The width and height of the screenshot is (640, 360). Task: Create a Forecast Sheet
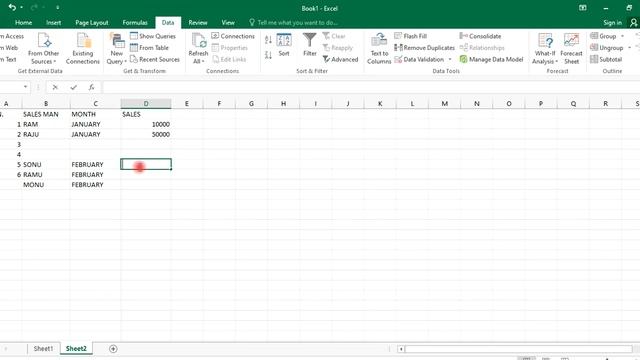(x=571, y=49)
